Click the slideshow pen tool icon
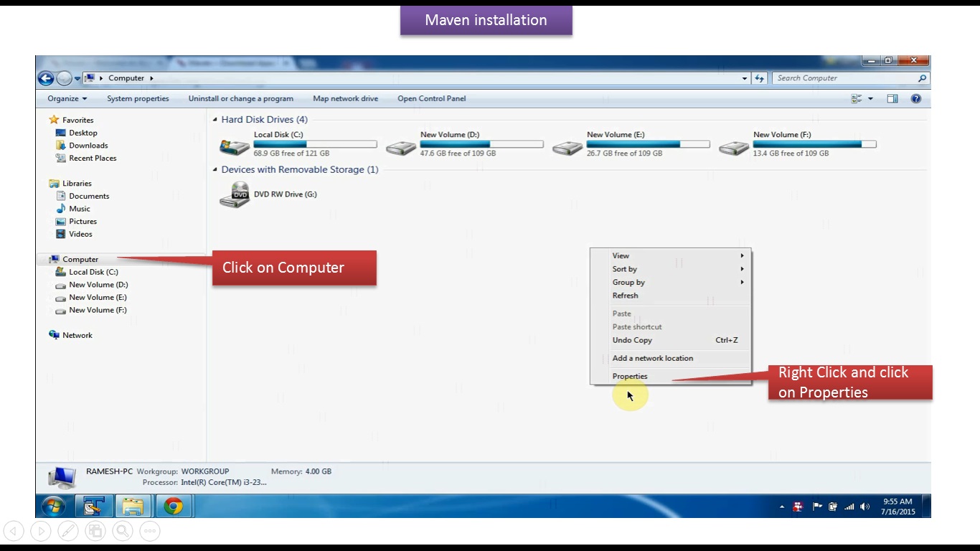 click(68, 531)
